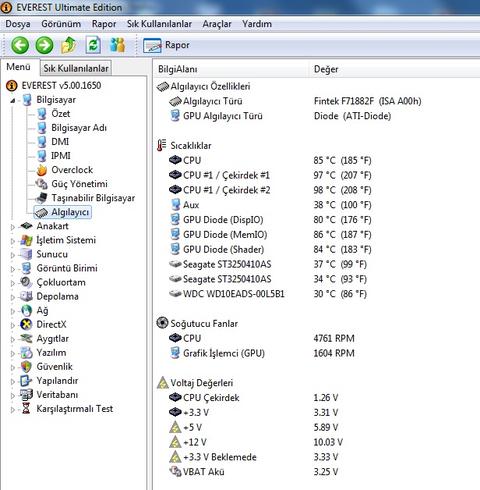
Task: Expand the Yazılım tree node
Action: [13, 353]
